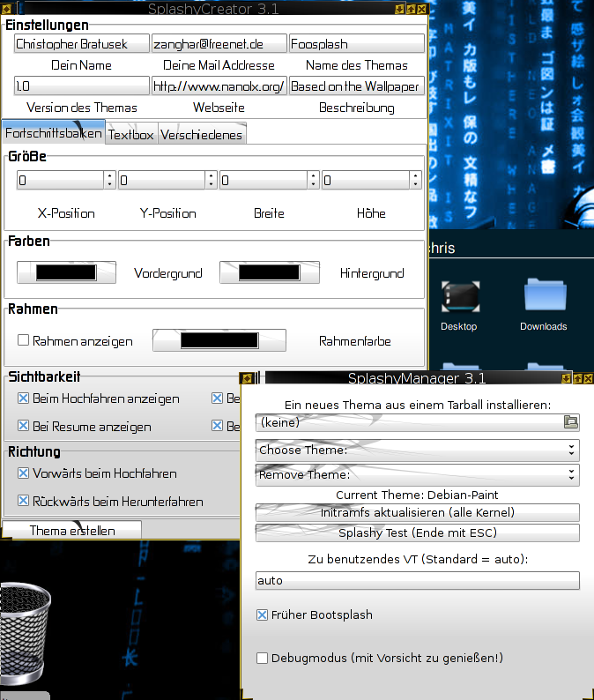
Task: Click the mail address field 'zanghar@freenet.de'
Action: point(219,44)
